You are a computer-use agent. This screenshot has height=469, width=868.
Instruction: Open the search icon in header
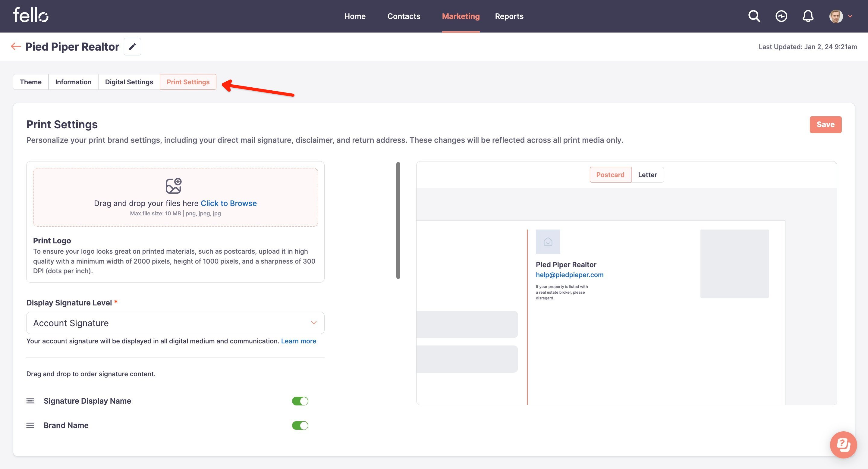(754, 16)
